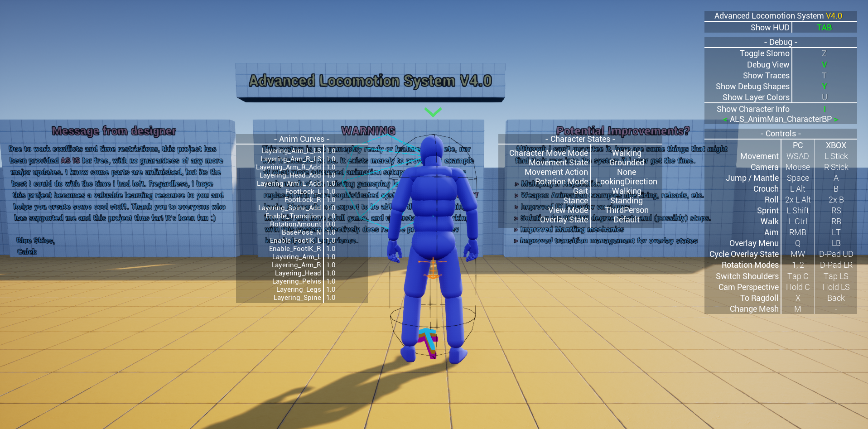
Task: Select the PC column header
Action: [798, 145]
